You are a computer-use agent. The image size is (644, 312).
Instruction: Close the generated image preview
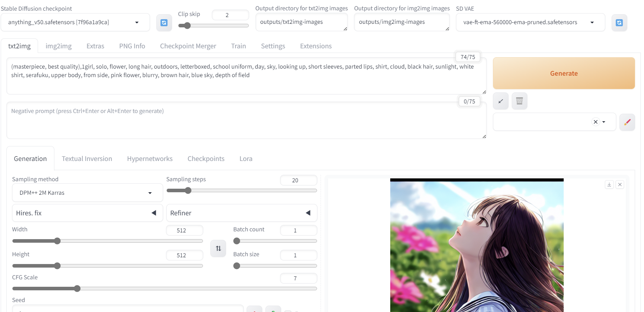click(x=620, y=184)
